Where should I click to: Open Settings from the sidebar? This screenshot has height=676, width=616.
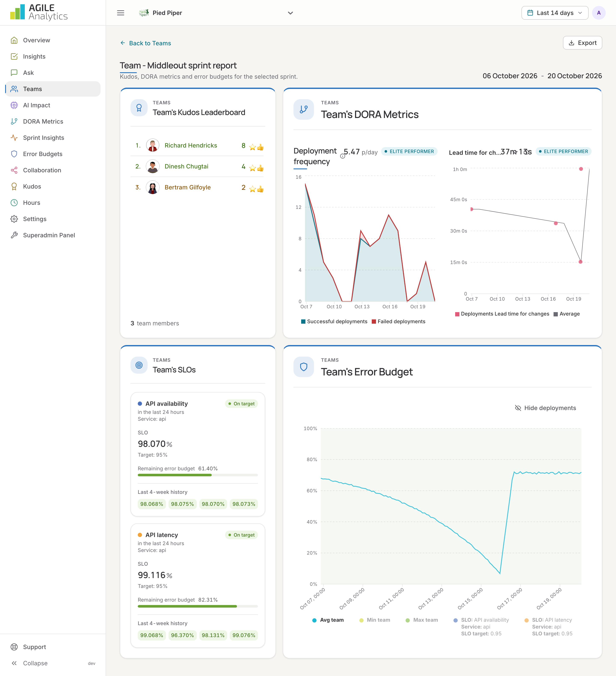(x=53, y=219)
